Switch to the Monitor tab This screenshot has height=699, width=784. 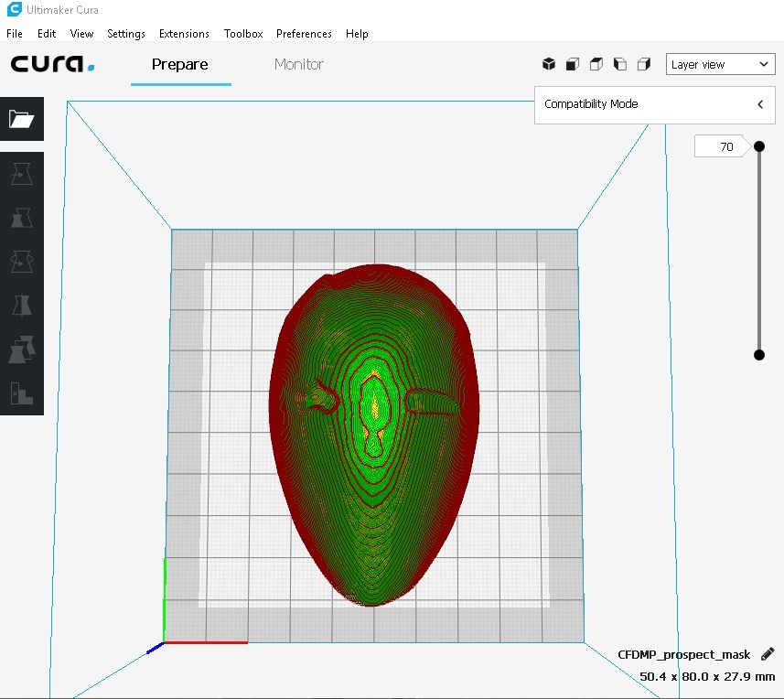pyautogui.click(x=299, y=64)
